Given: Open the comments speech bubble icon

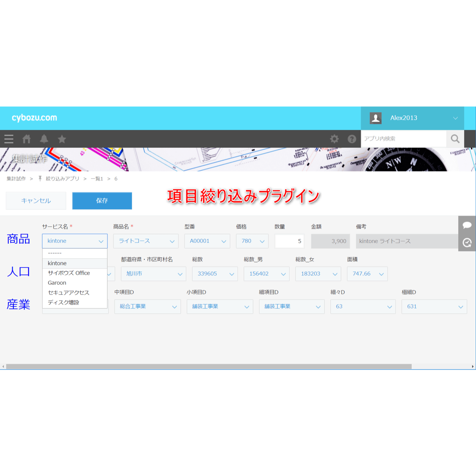Looking at the screenshot, I should click(x=467, y=225).
